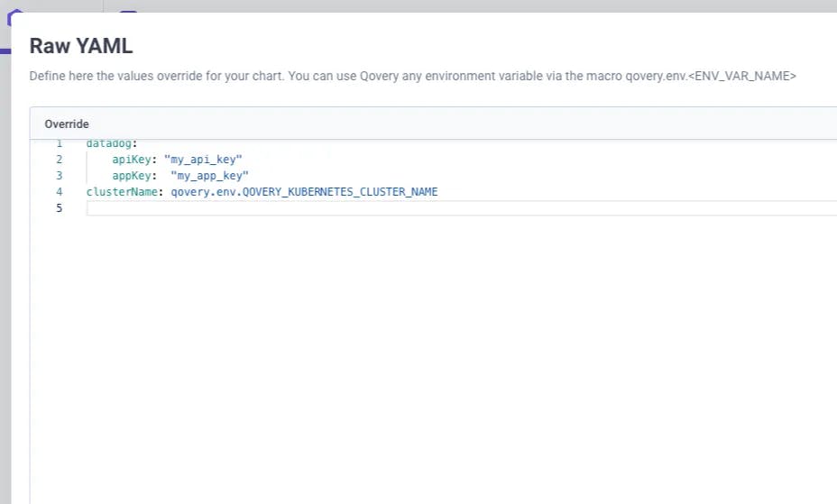This screenshot has width=837, height=504.
Task: Click the appKey key on line 3
Action: tap(132, 176)
